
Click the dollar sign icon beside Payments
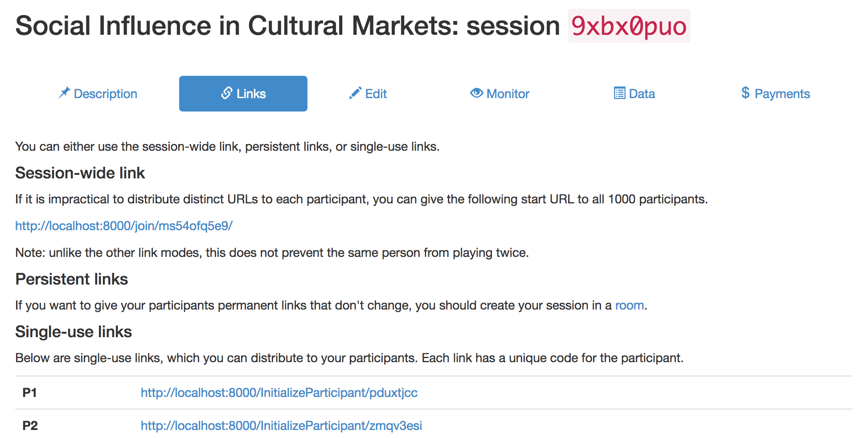(x=745, y=93)
